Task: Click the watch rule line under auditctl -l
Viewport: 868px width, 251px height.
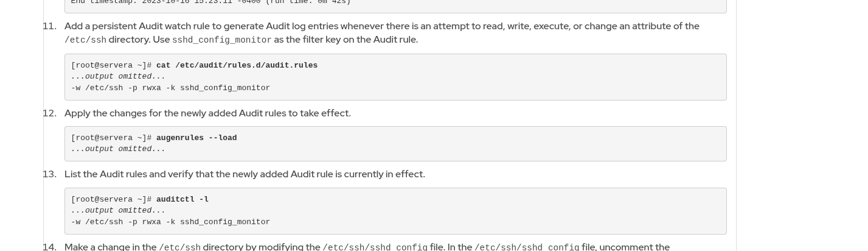Action: (170, 222)
